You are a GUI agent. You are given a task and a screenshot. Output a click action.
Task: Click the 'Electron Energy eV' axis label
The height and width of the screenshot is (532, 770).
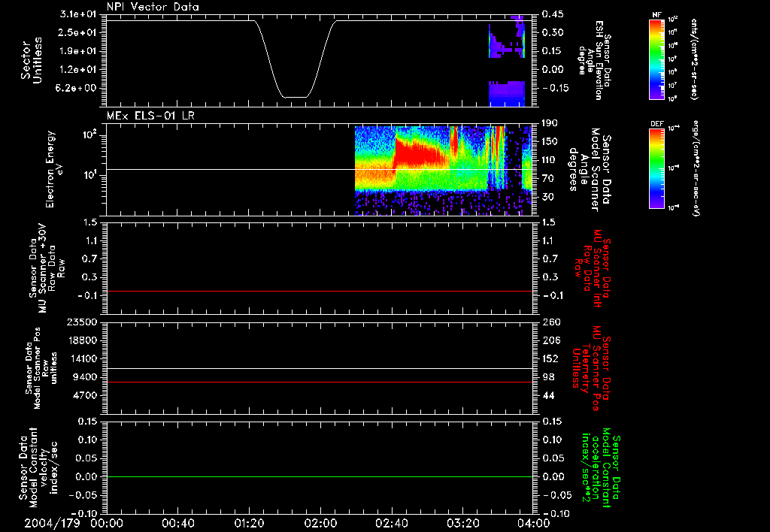54,169
